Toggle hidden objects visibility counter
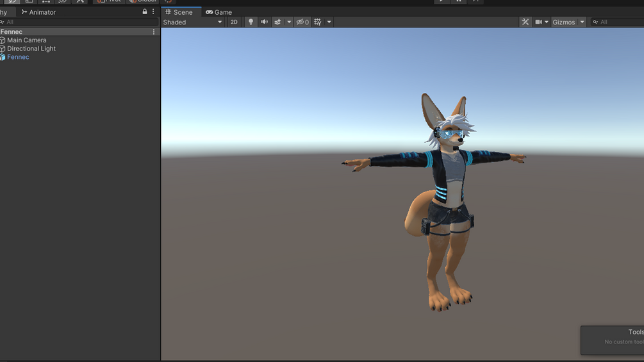 click(x=302, y=22)
